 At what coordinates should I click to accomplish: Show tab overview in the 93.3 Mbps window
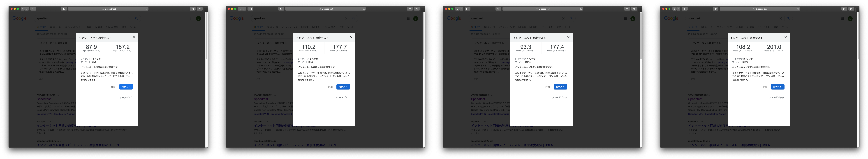[634, 9]
